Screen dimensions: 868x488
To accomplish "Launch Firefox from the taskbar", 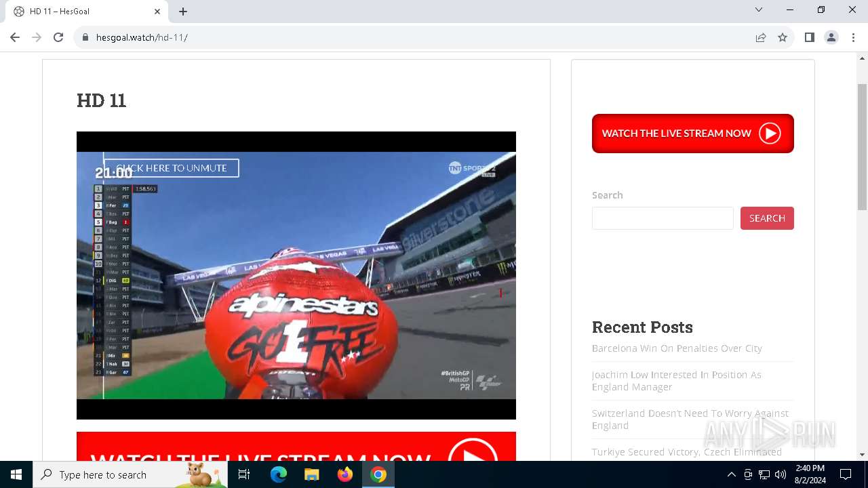I will coord(345,474).
